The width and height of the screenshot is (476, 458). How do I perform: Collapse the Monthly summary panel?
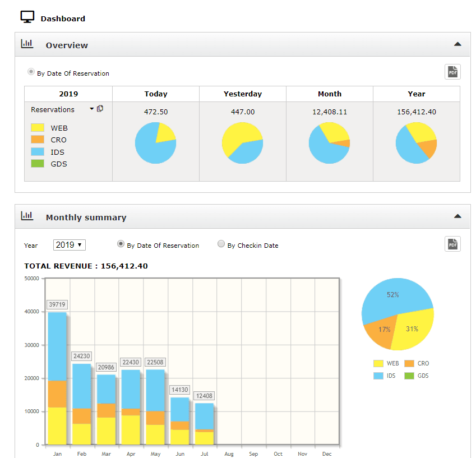click(x=457, y=216)
